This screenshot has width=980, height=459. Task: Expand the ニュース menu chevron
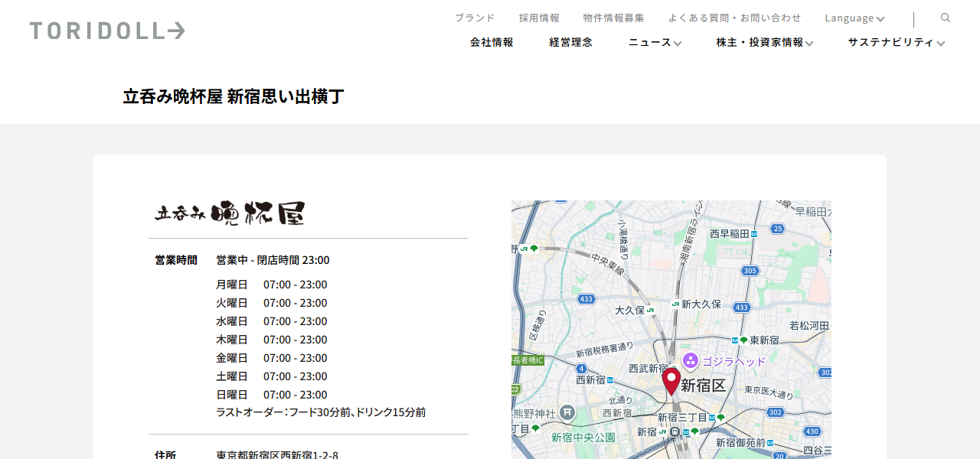[678, 44]
